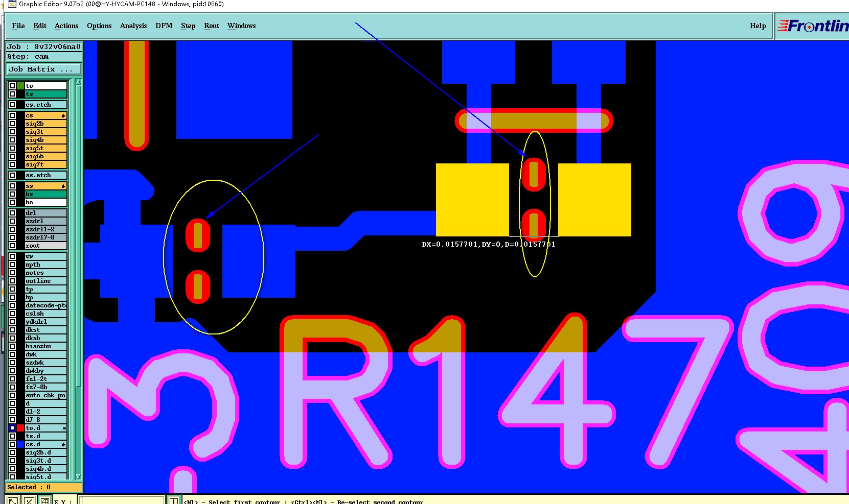Click green color swatch of layer to
This screenshot has width=849, height=504.
tap(20, 86)
